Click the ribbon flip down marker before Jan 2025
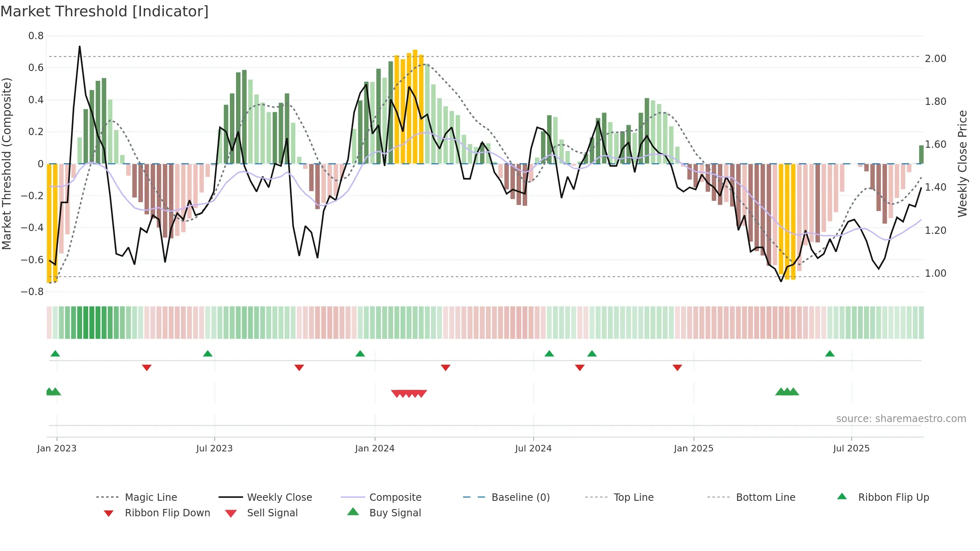This screenshot has width=980, height=551. [677, 368]
